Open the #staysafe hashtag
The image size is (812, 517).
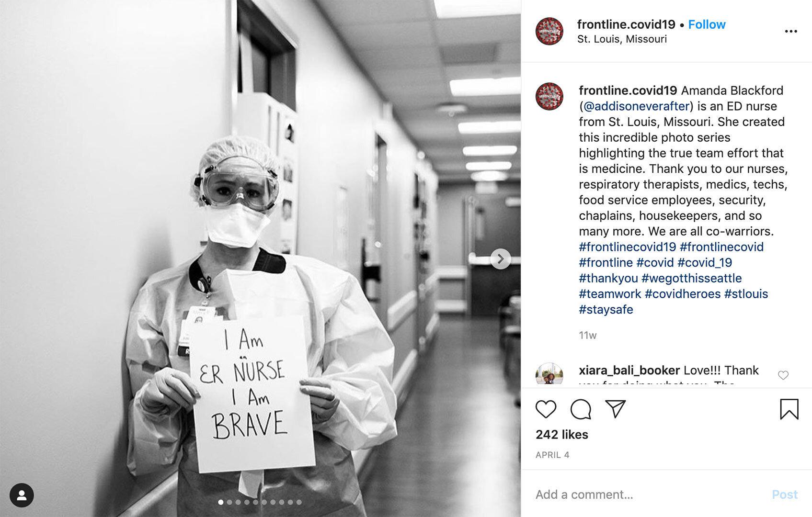coord(606,309)
